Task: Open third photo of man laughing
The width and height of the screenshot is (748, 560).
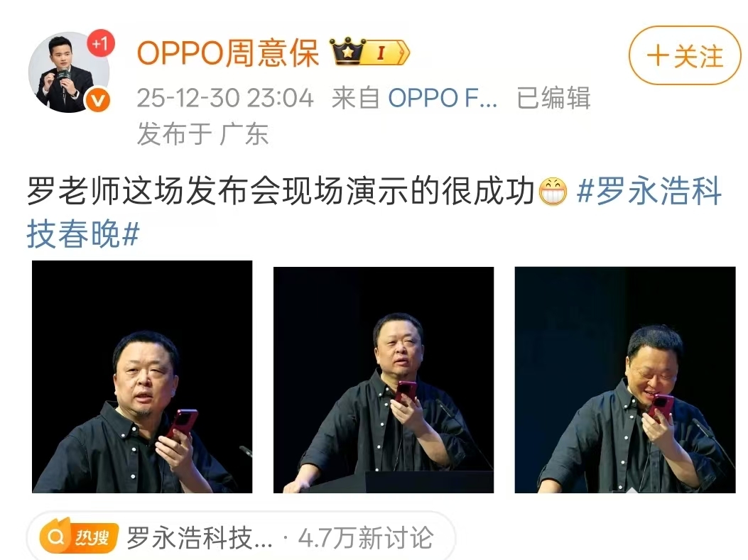Action: 625,380
